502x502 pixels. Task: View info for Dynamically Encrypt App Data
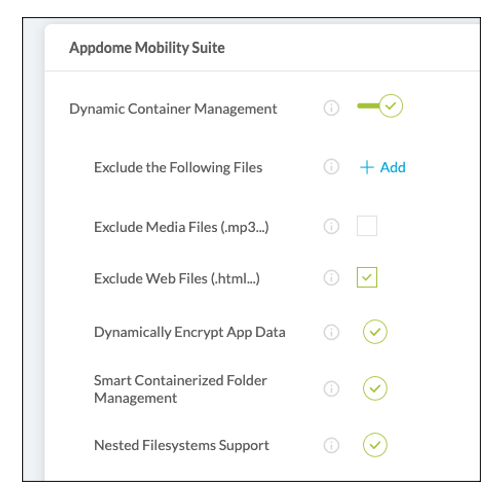tap(331, 332)
